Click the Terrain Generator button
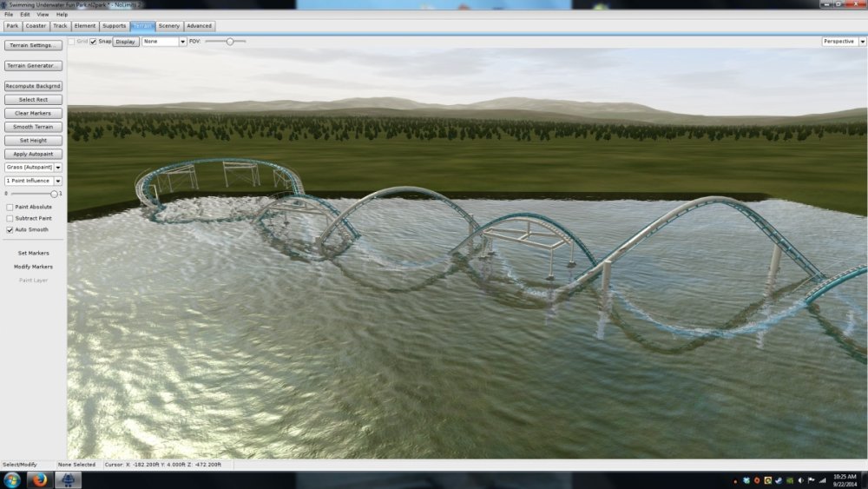 pos(33,66)
